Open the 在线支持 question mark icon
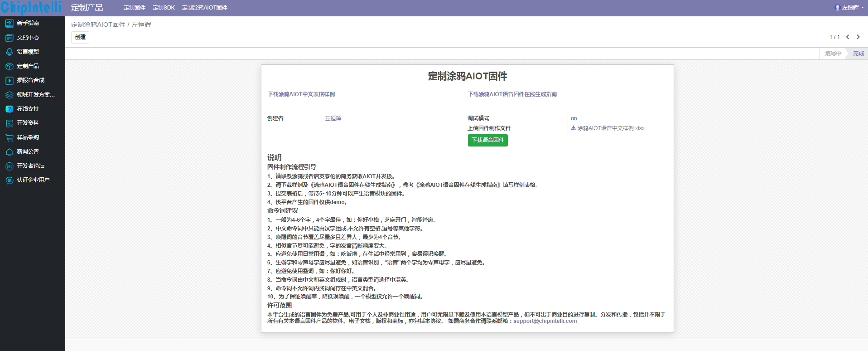 coord(9,109)
